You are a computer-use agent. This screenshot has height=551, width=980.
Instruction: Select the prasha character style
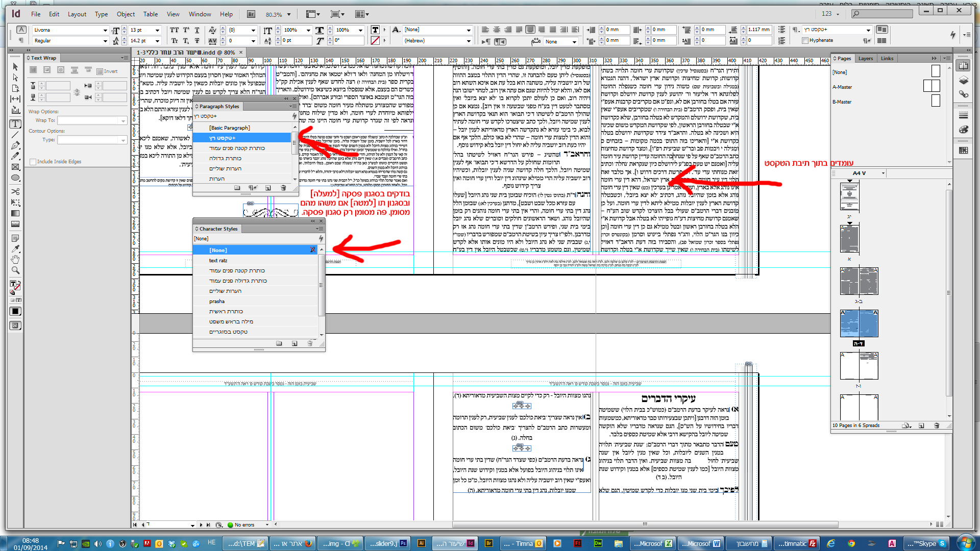click(217, 301)
